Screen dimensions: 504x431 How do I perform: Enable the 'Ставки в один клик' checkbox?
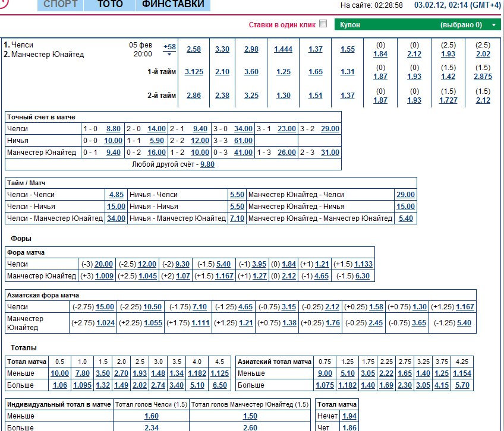point(323,24)
